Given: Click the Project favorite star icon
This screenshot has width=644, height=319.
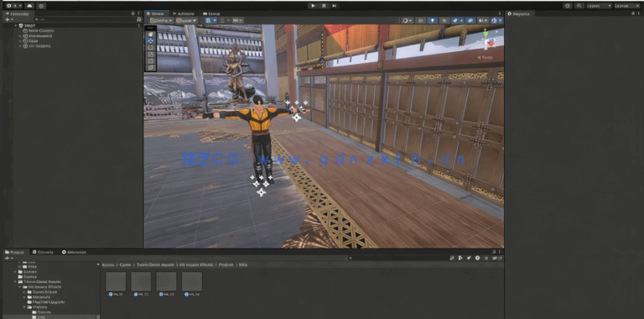Looking at the screenshot, I should click(x=486, y=259).
